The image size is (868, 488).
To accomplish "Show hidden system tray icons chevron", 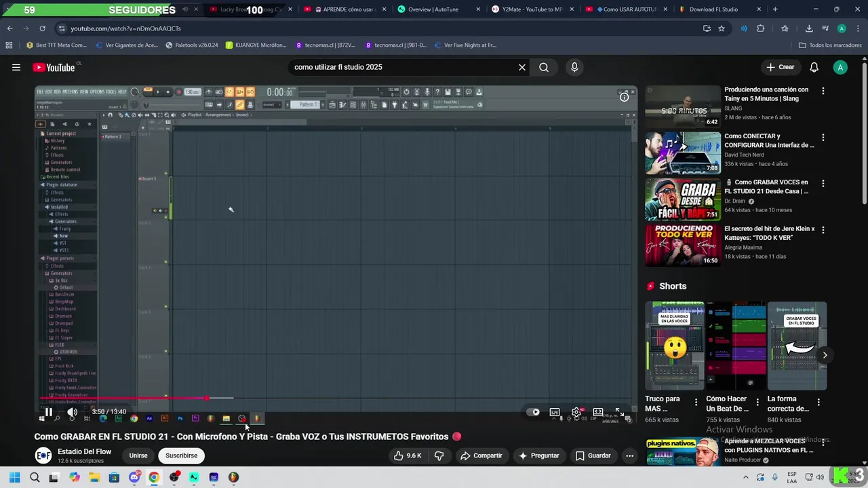I will coord(747,477).
